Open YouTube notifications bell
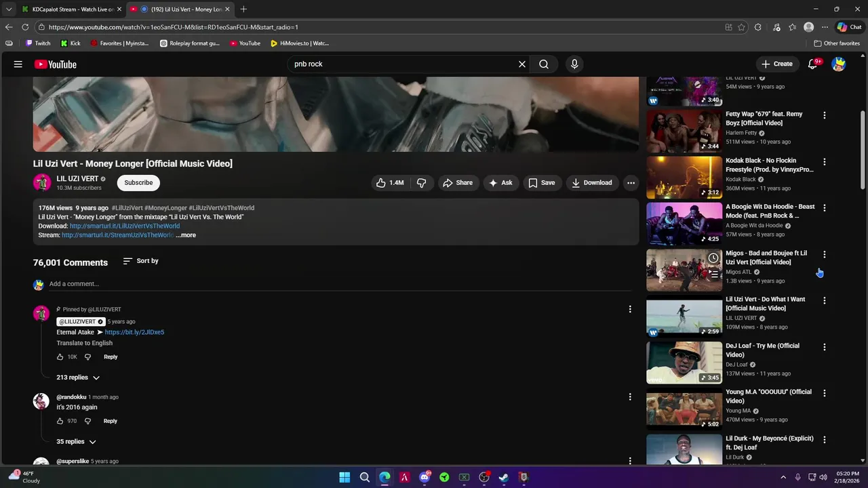The width and height of the screenshot is (868, 488). (x=813, y=64)
